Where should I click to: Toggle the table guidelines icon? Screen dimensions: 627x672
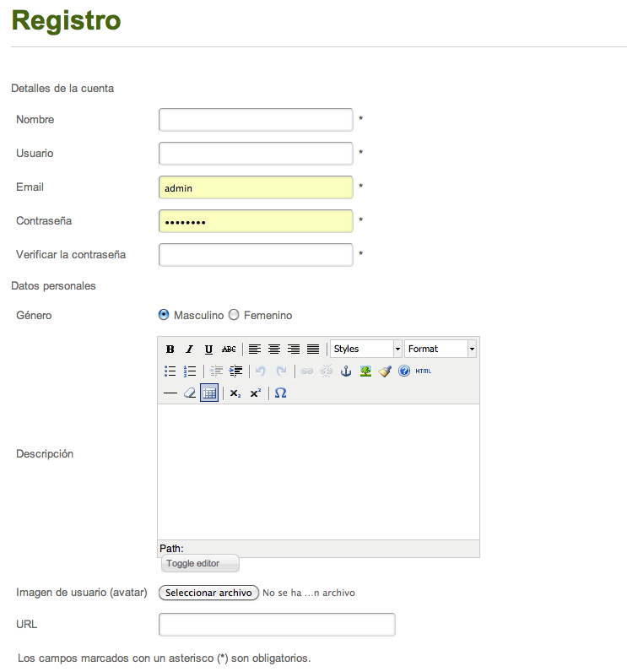click(x=209, y=393)
